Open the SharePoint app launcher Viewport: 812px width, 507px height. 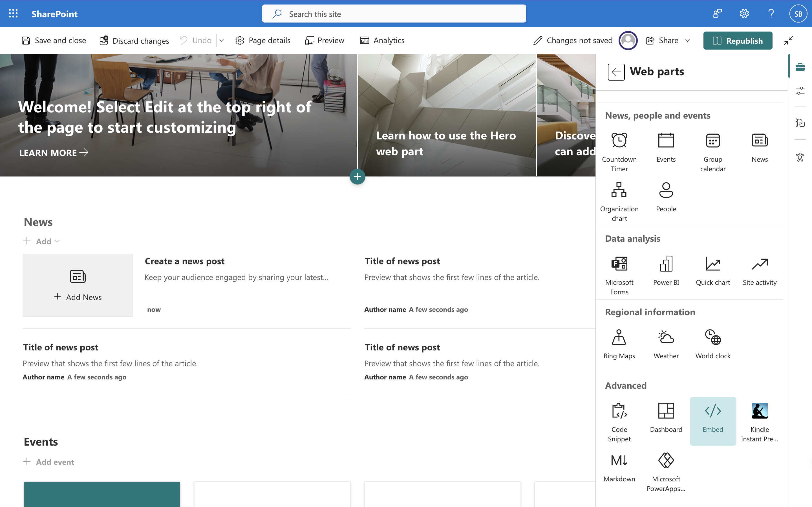click(x=14, y=14)
